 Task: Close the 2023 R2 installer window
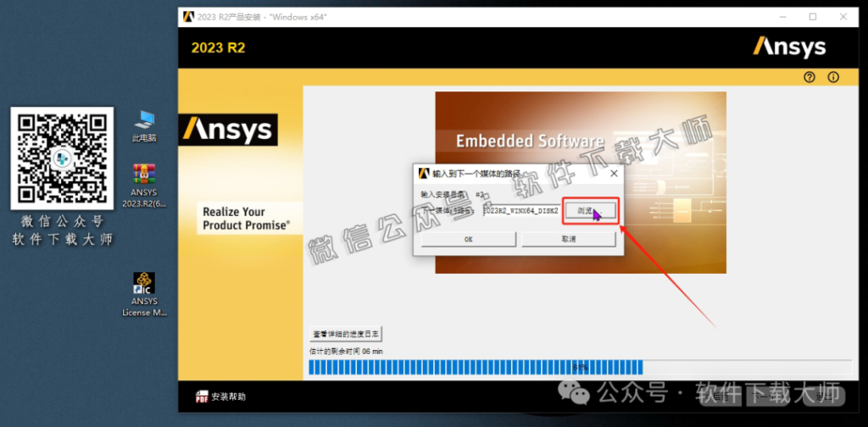pyautogui.click(x=843, y=17)
